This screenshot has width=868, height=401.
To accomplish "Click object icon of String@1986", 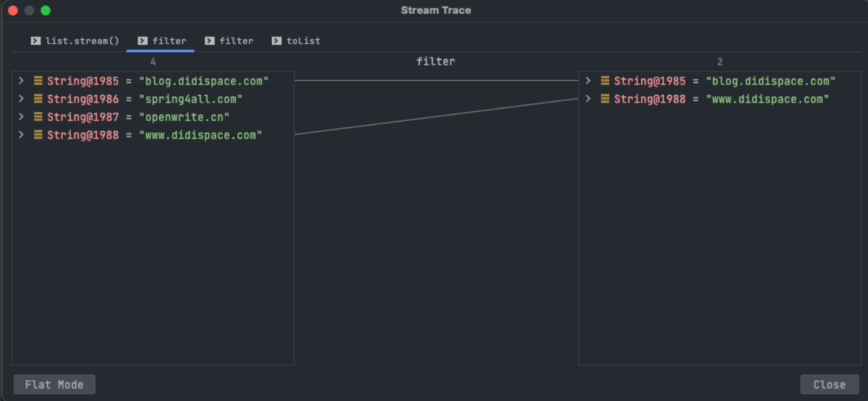I will [x=38, y=99].
